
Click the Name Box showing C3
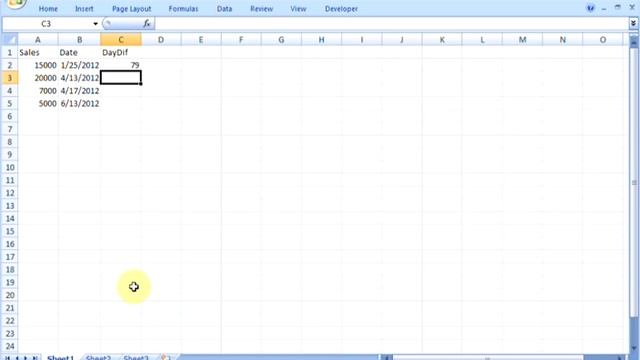click(46, 24)
